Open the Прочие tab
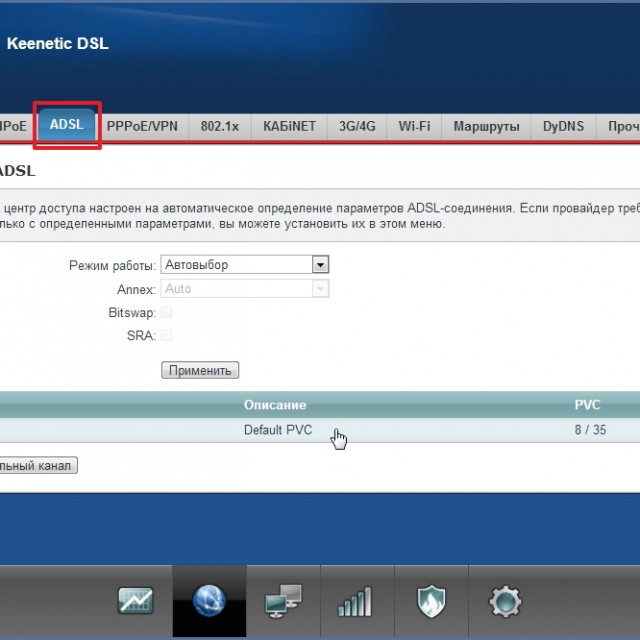 point(618,127)
